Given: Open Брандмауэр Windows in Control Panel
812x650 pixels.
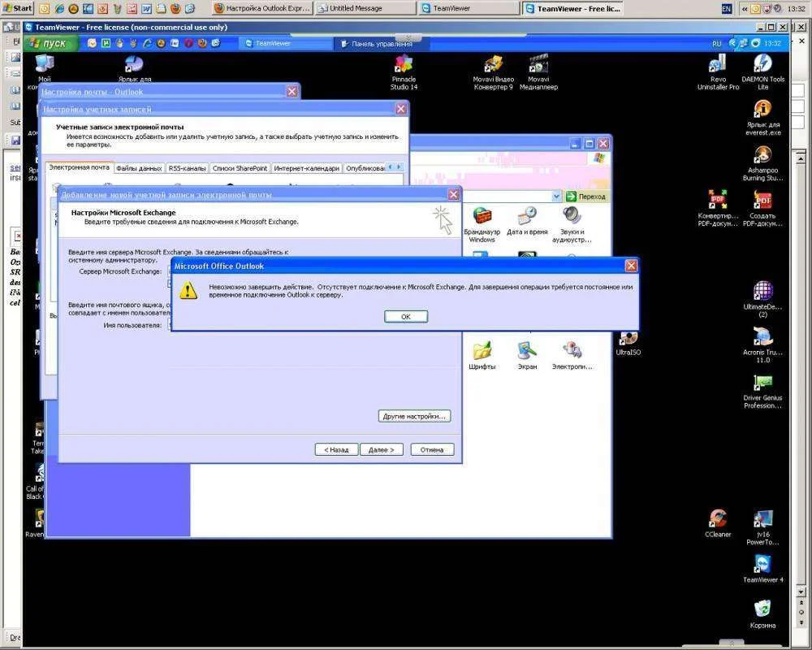Looking at the screenshot, I should (x=482, y=224).
